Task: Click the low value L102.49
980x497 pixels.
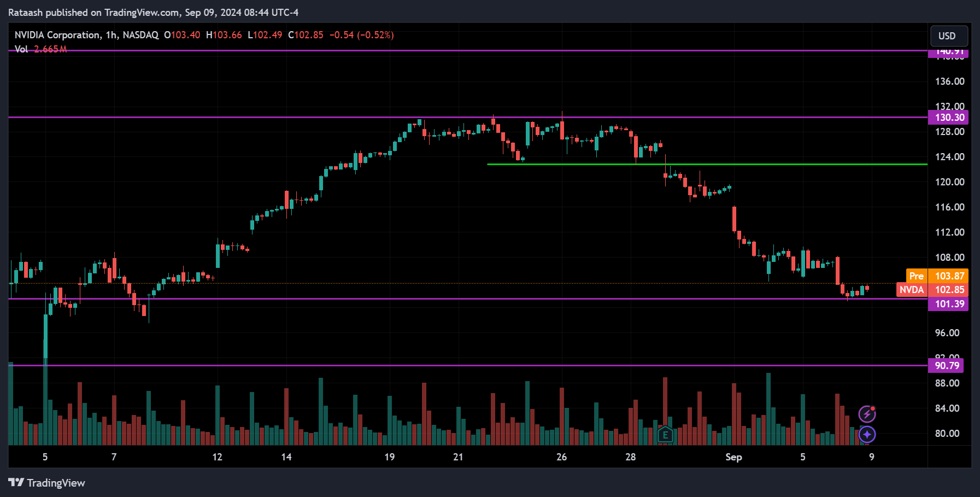Action: [x=265, y=35]
